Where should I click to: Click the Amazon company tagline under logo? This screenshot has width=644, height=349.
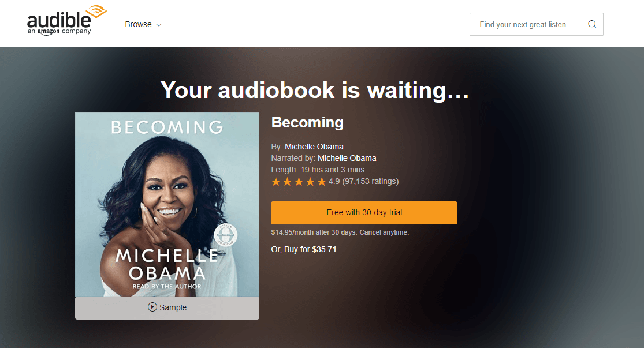tap(59, 32)
